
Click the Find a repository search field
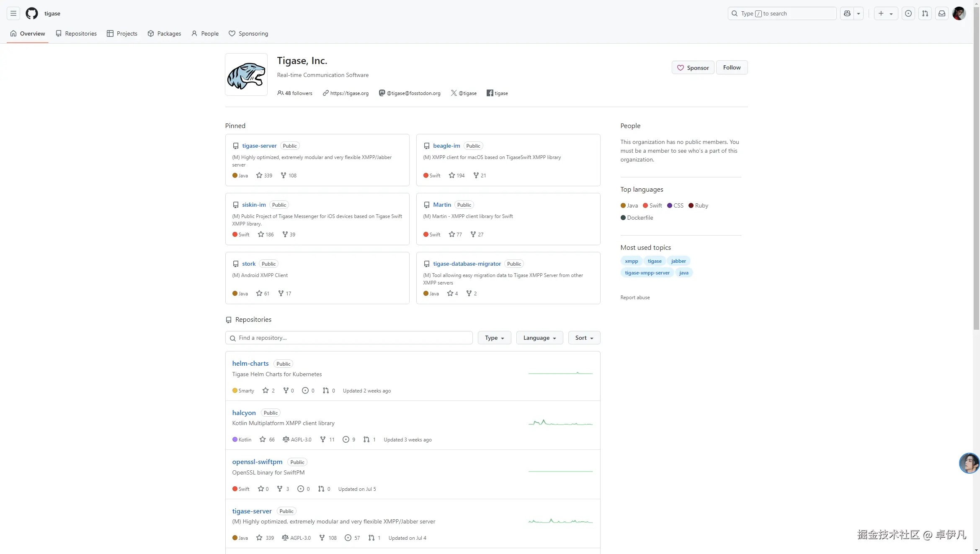tap(349, 338)
